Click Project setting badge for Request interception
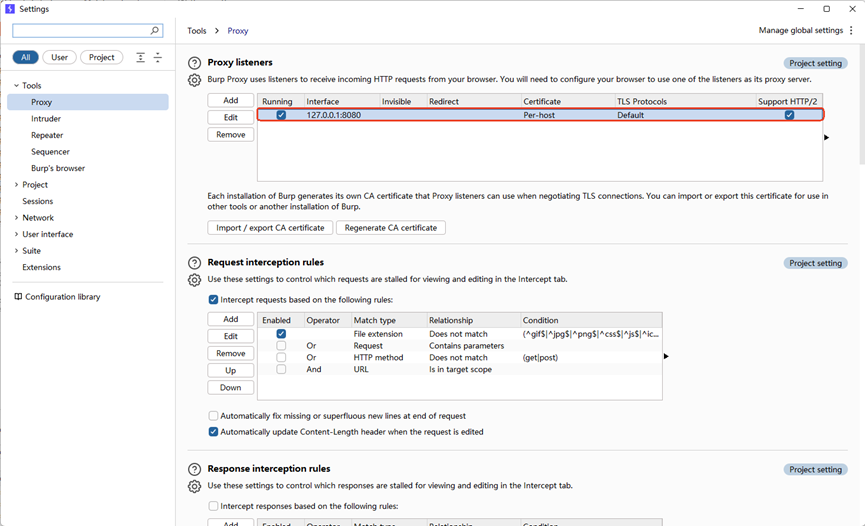 click(x=815, y=263)
